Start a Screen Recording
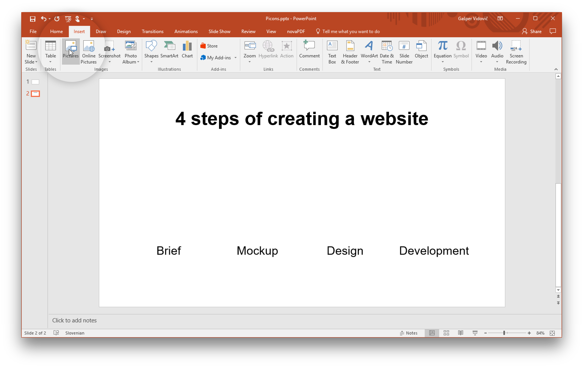Viewport: 588px width, 368px height. (516, 52)
